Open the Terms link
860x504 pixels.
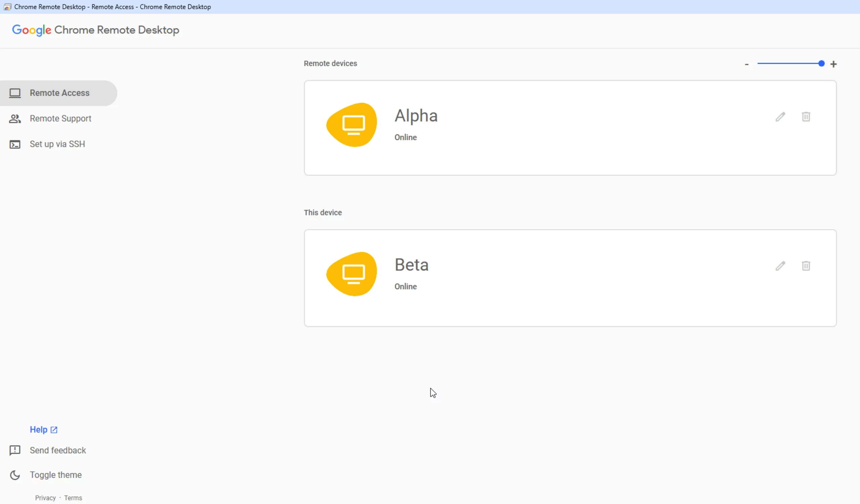73,498
